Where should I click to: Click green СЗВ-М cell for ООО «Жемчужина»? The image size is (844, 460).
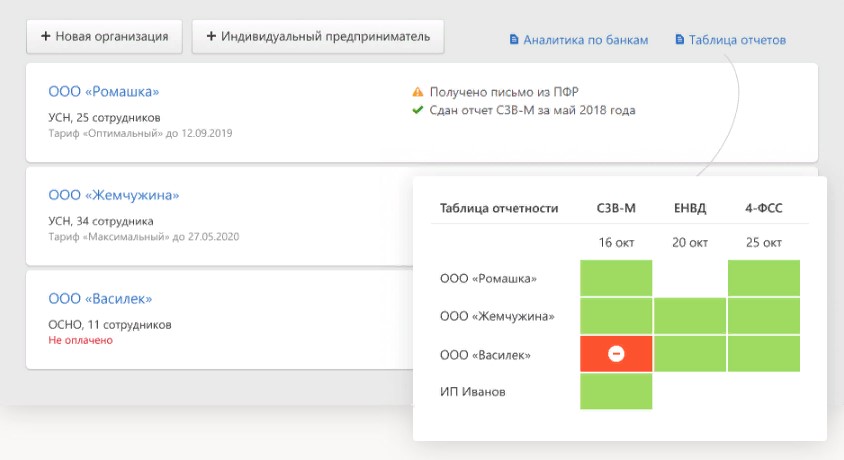[616, 316]
